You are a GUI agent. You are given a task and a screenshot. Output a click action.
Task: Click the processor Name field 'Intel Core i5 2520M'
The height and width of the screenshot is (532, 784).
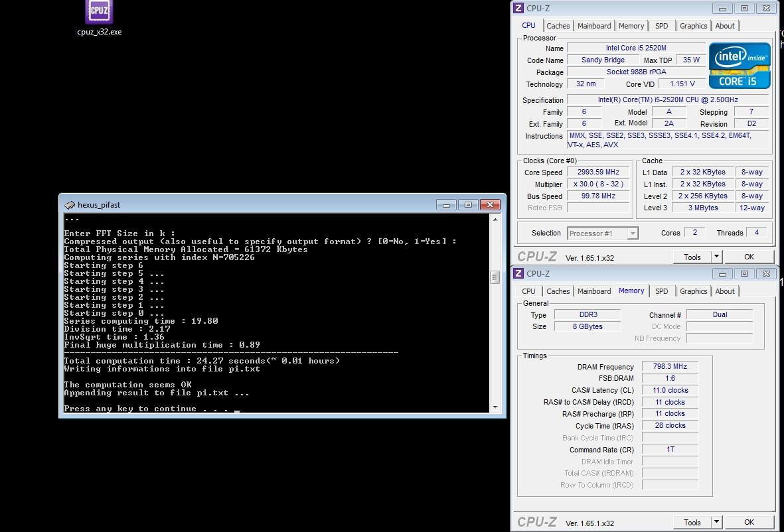[635, 48]
